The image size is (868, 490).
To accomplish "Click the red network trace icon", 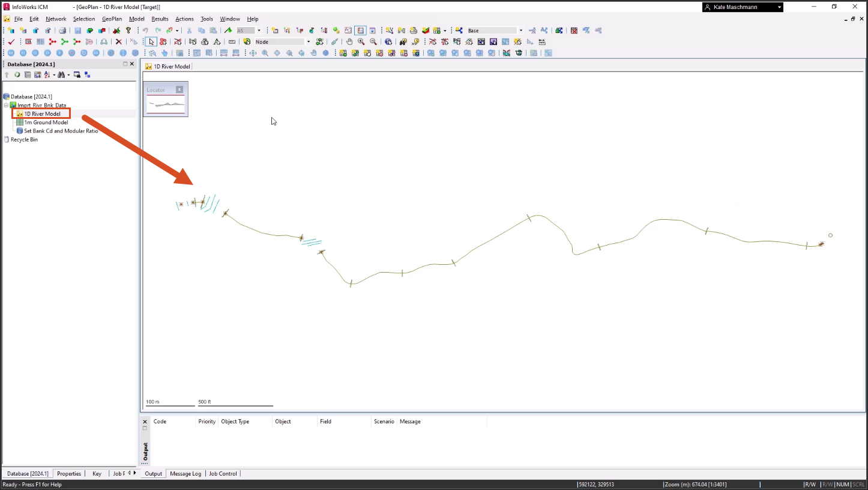I will pos(52,42).
